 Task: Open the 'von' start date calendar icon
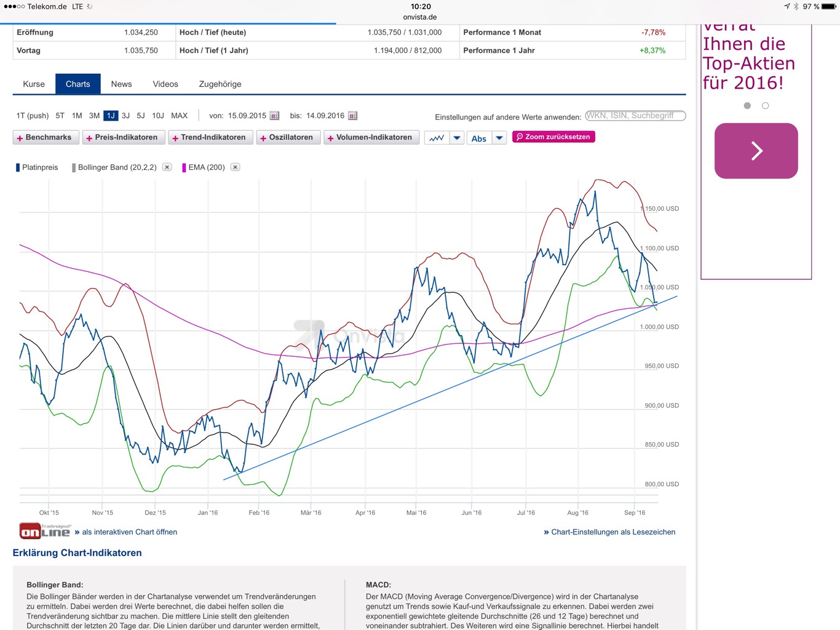click(275, 116)
